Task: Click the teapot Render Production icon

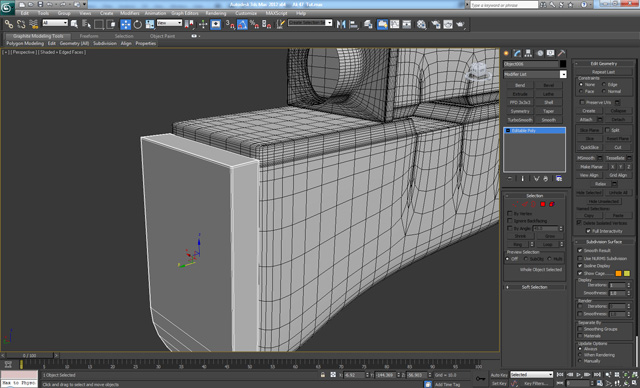Action: (460, 24)
